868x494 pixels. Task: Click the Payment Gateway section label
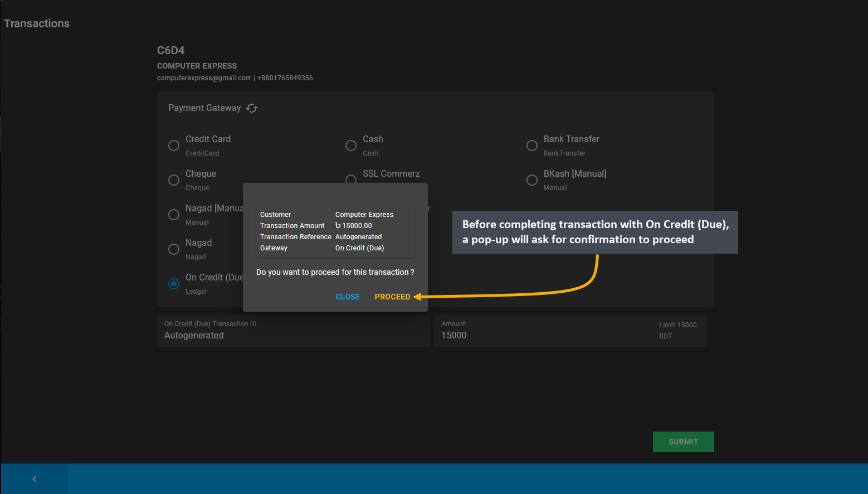click(x=204, y=108)
